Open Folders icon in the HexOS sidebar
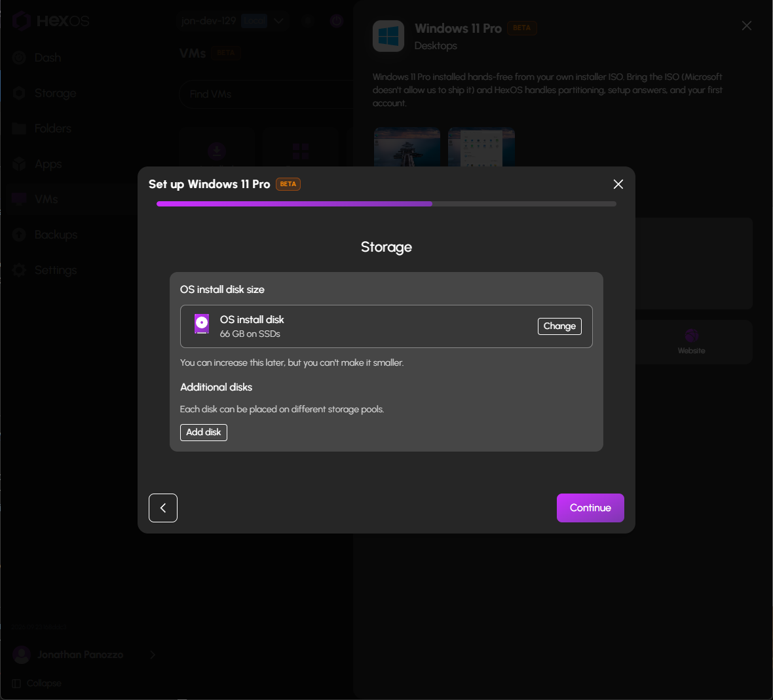The image size is (773, 700). tap(19, 128)
